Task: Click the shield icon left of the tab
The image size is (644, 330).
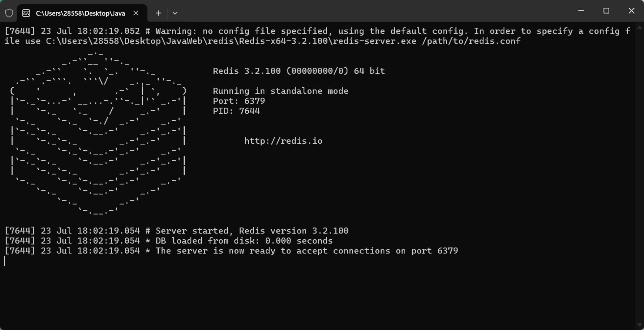Action: coord(9,13)
